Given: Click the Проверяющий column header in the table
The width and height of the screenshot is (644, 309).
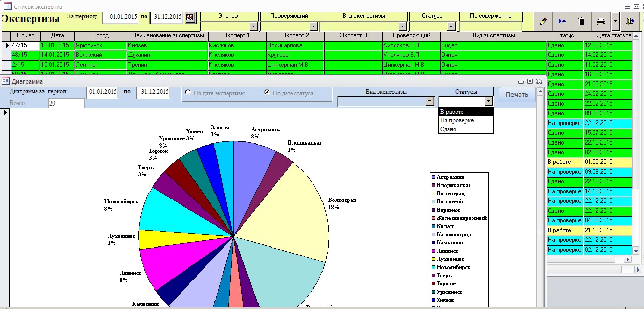Looking at the screenshot, I should tap(412, 36).
